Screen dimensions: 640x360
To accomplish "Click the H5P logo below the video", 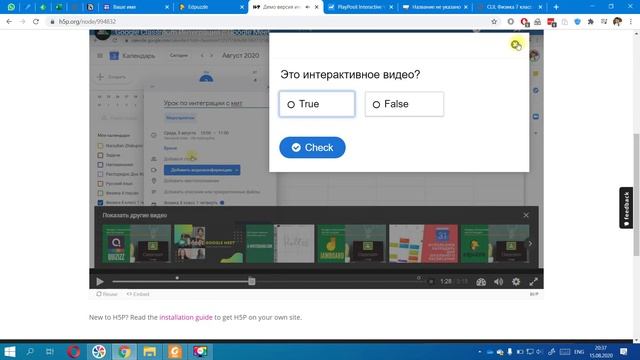I will [534, 294].
